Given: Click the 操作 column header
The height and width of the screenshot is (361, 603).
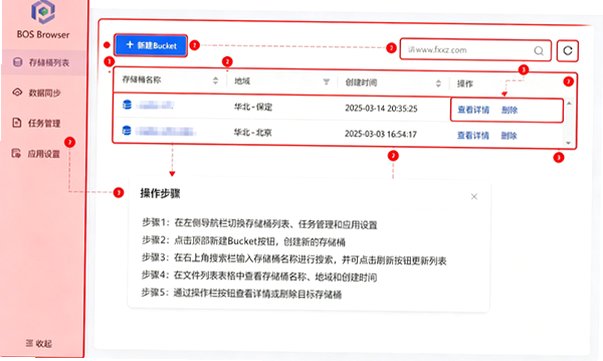Looking at the screenshot, I should point(465,83).
